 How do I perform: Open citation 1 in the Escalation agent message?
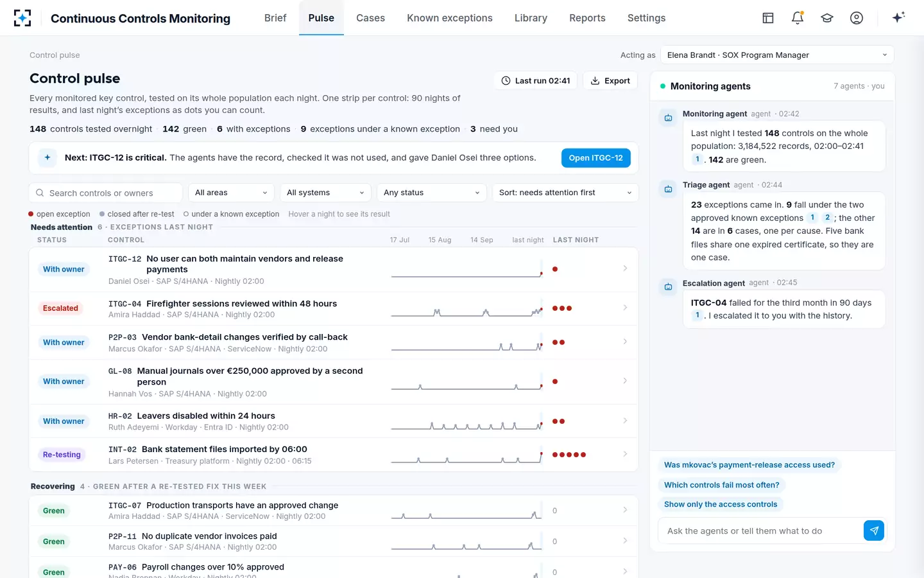[x=697, y=315]
